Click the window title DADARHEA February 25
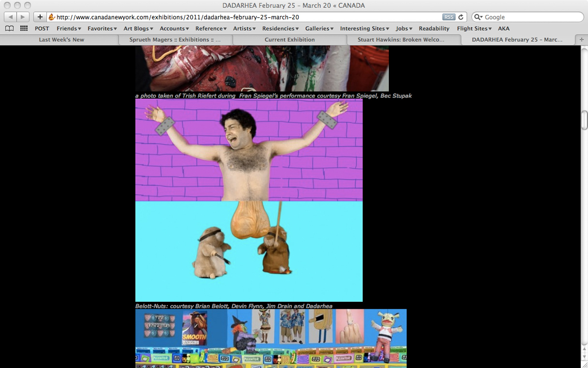The width and height of the screenshot is (588, 368). [x=293, y=5]
